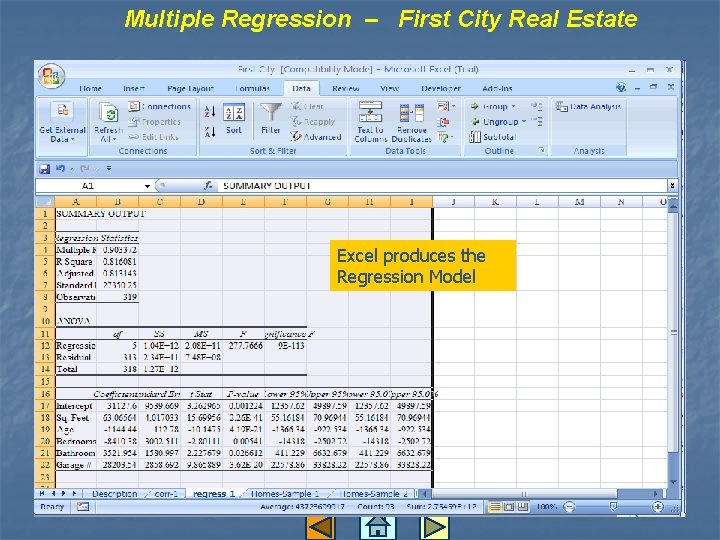
Task: Click formula bar with SUMMARY OUTPUT
Action: [443, 186]
